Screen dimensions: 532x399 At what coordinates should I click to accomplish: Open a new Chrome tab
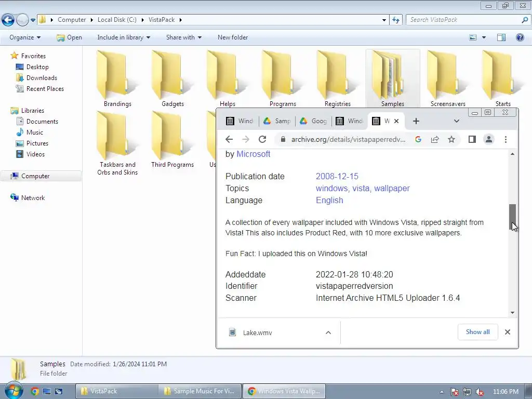(416, 121)
